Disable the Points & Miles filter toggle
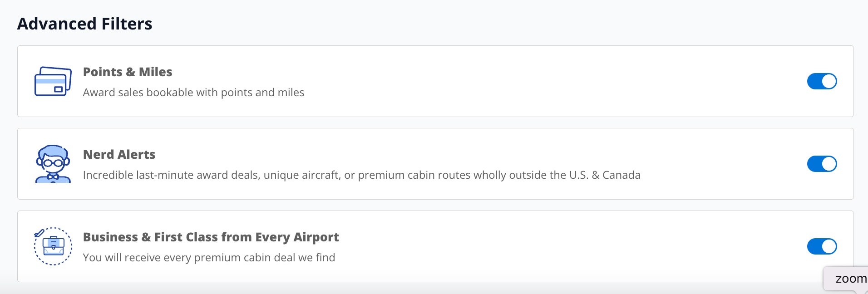The width and height of the screenshot is (868, 294). [822, 81]
